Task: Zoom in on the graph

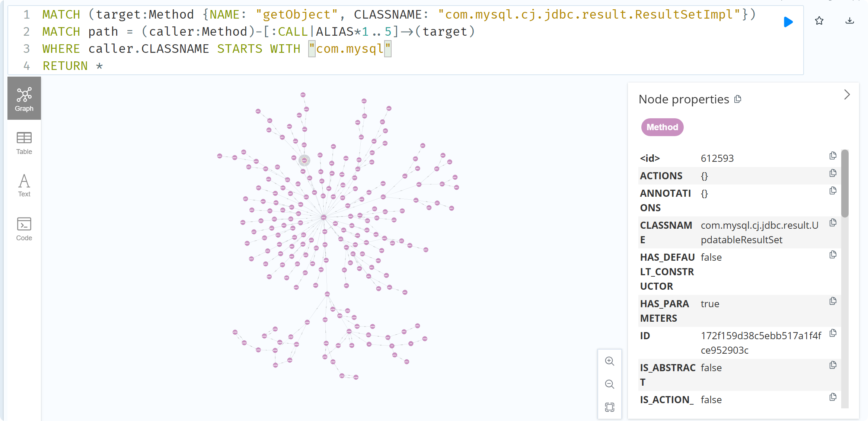Action: pyautogui.click(x=609, y=361)
